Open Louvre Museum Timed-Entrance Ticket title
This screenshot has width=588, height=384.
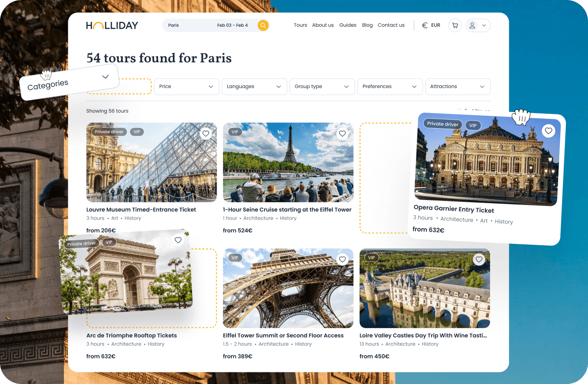141,210
